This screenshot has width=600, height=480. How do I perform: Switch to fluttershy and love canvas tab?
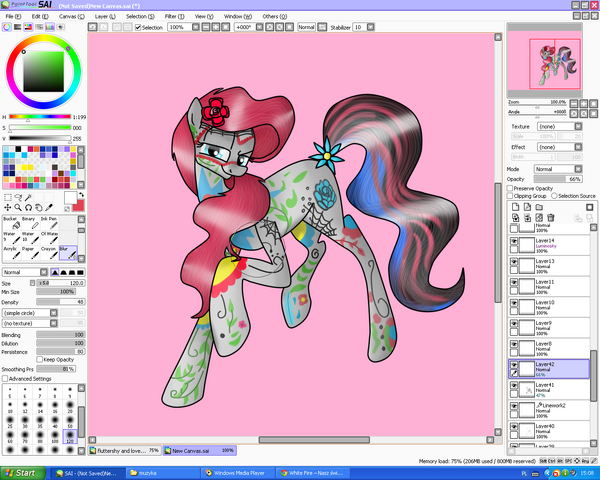pyautogui.click(x=124, y=451)
